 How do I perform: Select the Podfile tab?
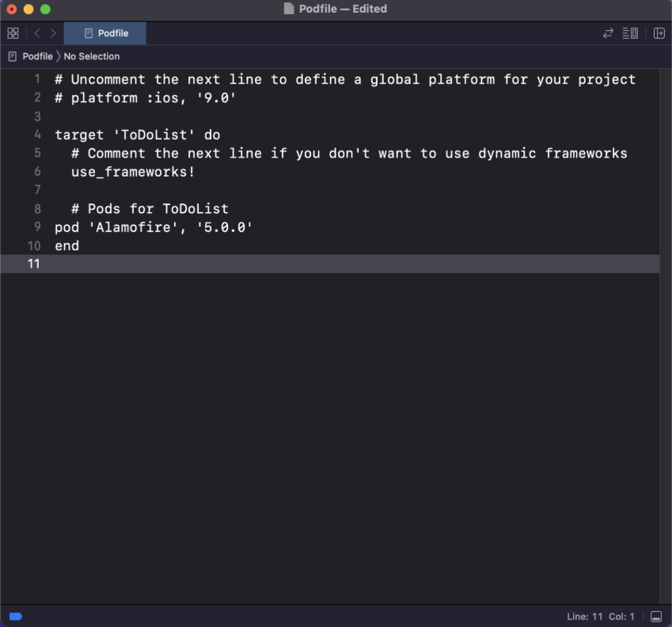click(105, 33)
